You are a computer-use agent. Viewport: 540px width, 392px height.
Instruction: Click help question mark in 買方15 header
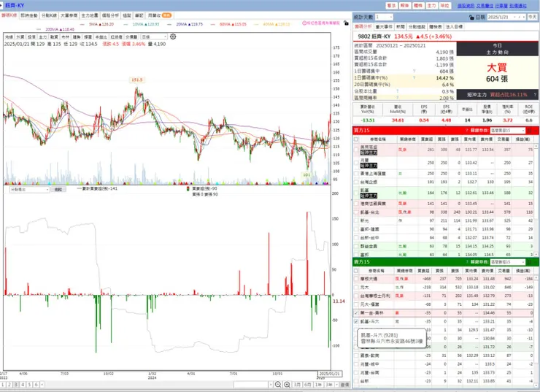(x=467, y=130)
